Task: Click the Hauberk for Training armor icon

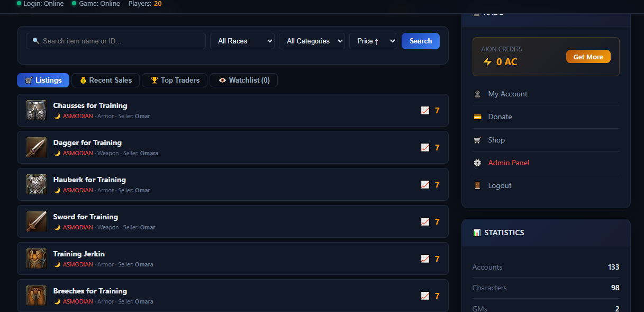Action: tap(37, 184)
